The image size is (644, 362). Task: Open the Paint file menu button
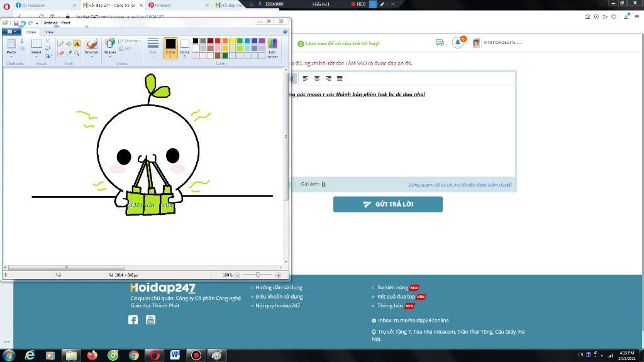point(11,31)
